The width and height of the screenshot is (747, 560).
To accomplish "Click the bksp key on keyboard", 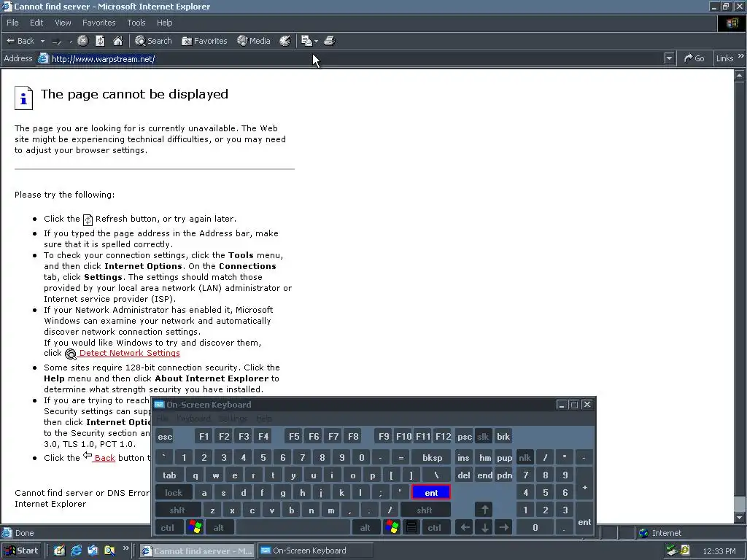I will (432, 458).
